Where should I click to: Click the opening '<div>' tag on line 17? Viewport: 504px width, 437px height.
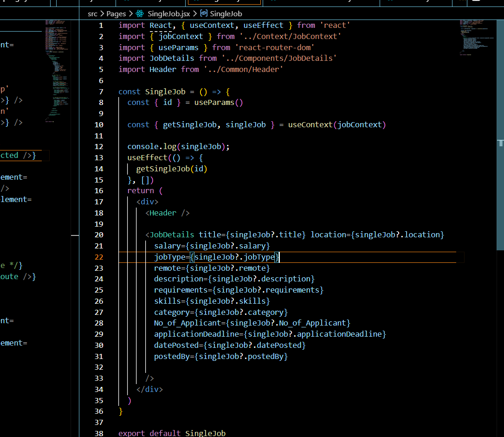click(147, 202)
